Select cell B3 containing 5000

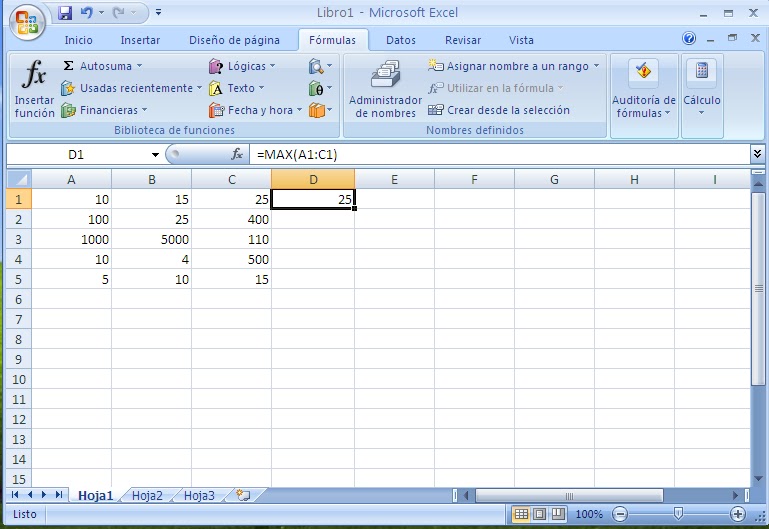(152, 239)
